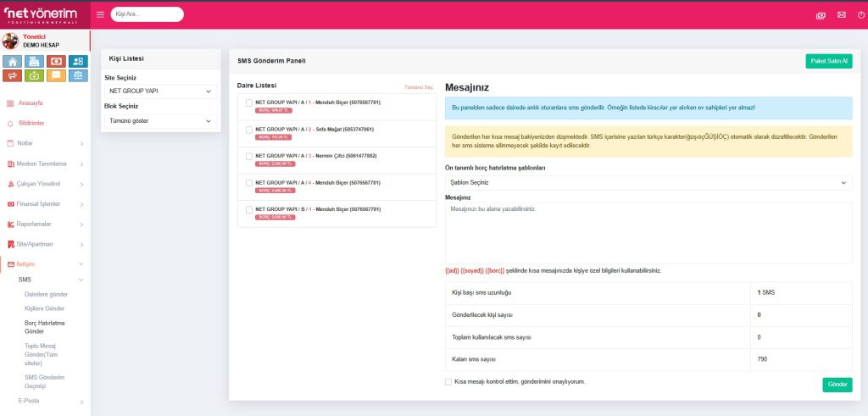868x416 pixels.
Task: Click the Gönder button
Action: (837, 385)
